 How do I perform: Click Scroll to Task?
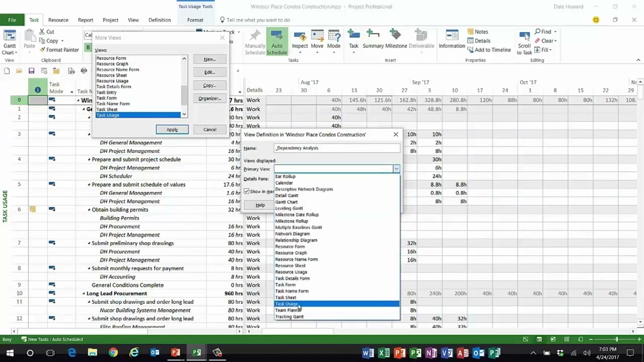coord(524,42)
